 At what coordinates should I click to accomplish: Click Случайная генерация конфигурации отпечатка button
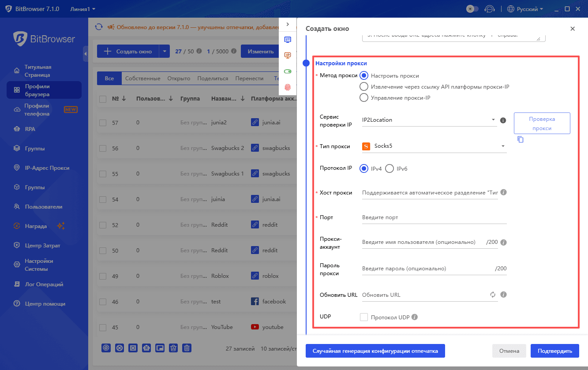coord(375,351)
